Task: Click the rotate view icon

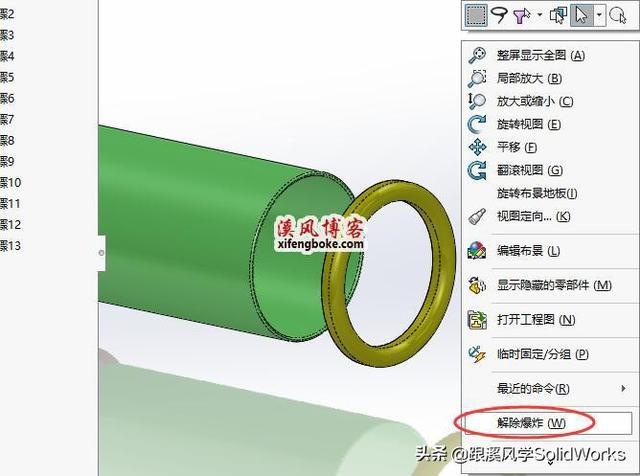Action: 477,124
